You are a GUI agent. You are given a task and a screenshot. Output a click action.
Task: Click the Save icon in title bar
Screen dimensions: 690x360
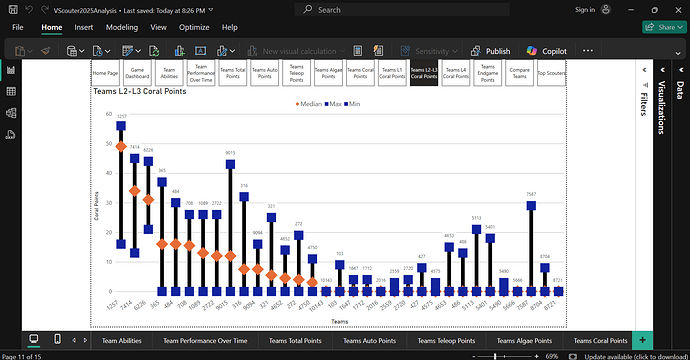(x=13, y=10)
